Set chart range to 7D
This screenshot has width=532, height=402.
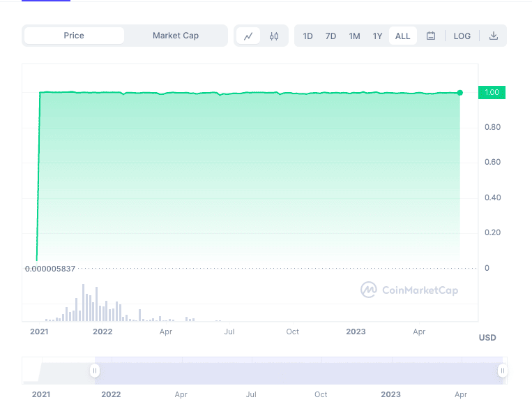coord(330,36)
